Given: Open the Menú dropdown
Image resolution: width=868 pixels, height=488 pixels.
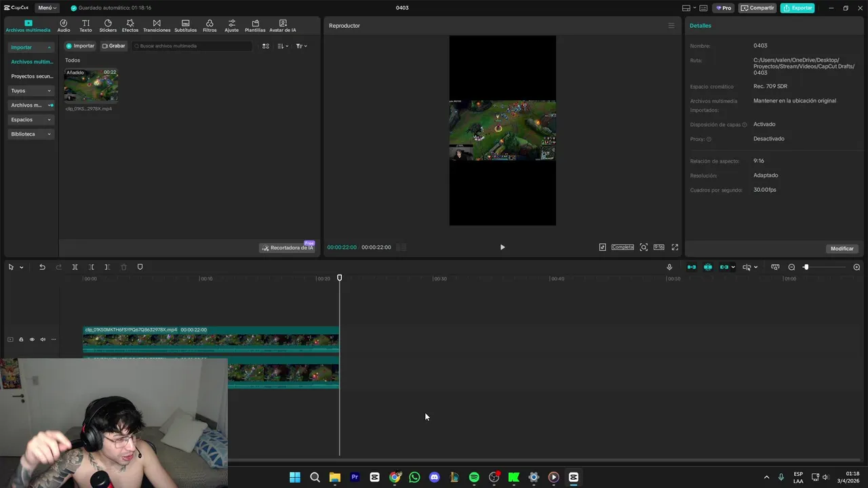Looking at the screenshot, I should click(47, 8).
